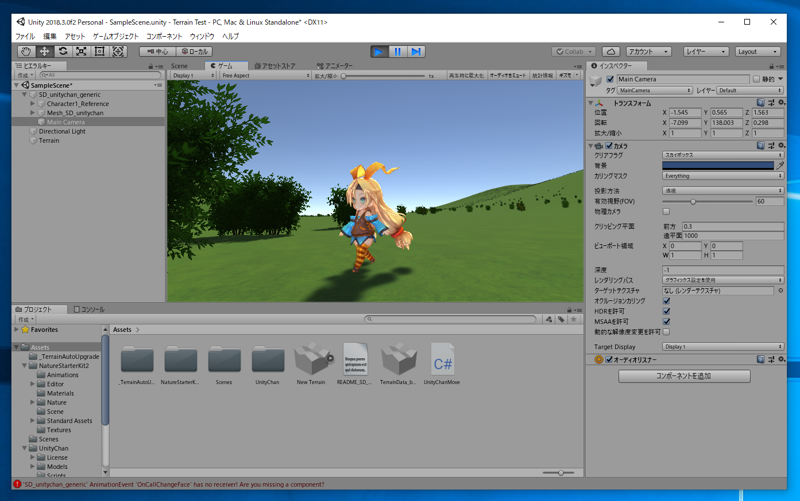Open the Scenes folder in Assets grid

point(224,364)
